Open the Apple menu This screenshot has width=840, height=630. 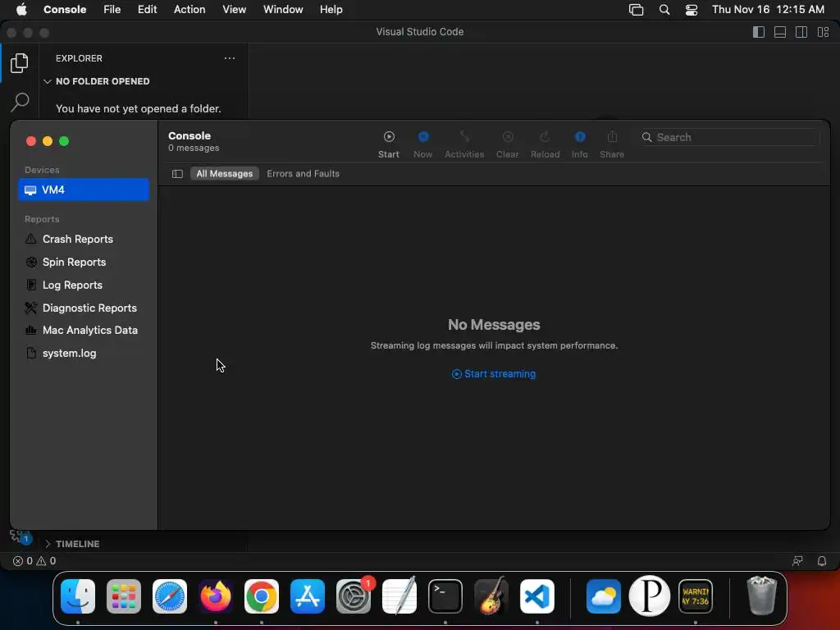point(21,10)
